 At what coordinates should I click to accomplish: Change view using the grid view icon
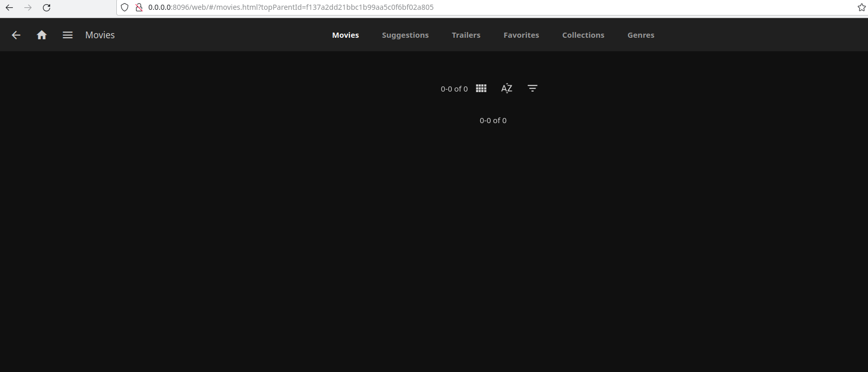coord(481,88)
